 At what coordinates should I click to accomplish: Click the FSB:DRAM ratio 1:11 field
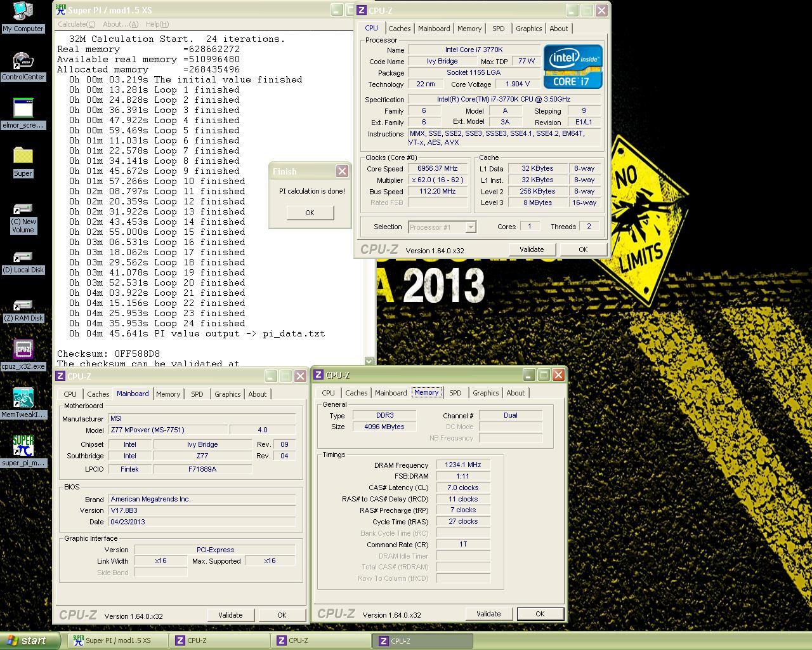click(463, 477)
